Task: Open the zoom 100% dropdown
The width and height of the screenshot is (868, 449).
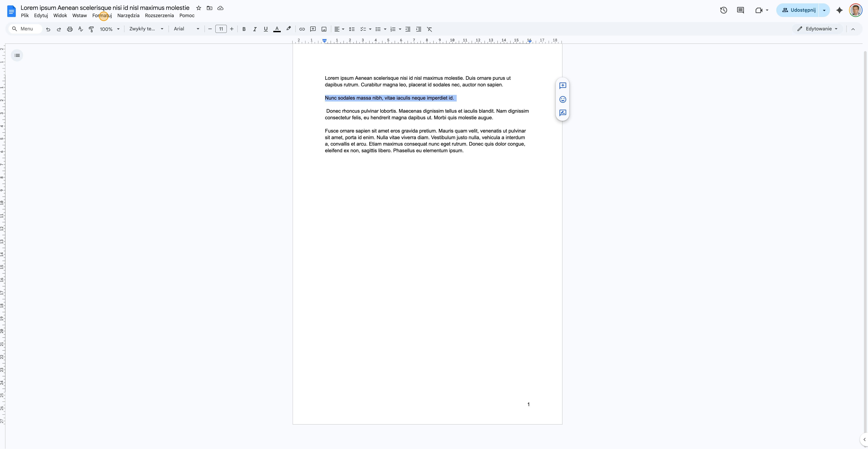Action: tap(110, 29)
